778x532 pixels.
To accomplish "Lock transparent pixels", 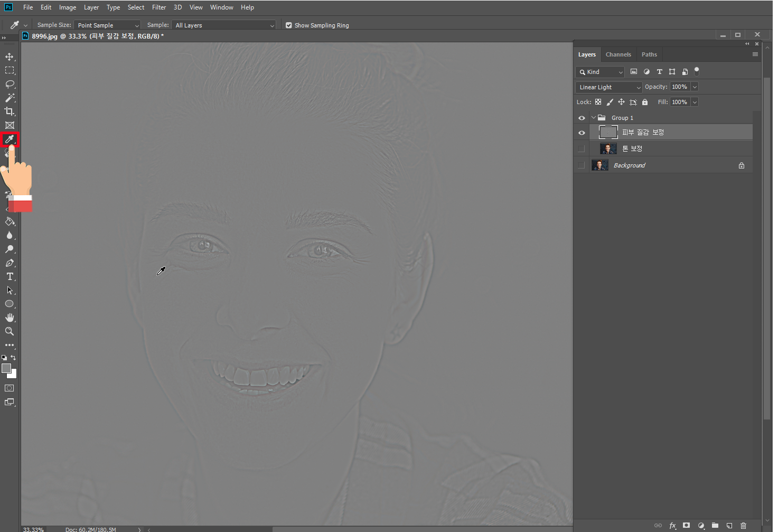I will pyautogui.click(x=598, y=102).
